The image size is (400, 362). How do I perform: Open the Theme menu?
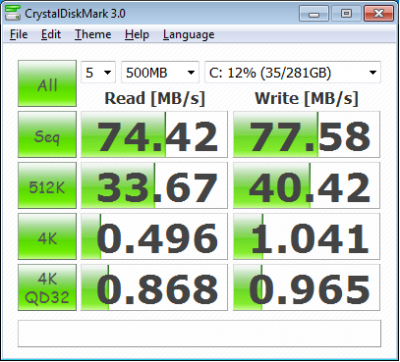click(93, 34)
